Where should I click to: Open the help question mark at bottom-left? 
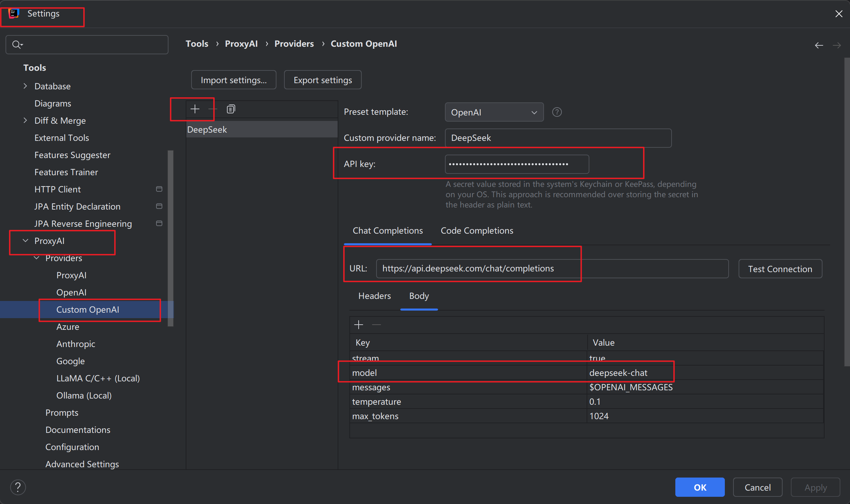[18, 487]
